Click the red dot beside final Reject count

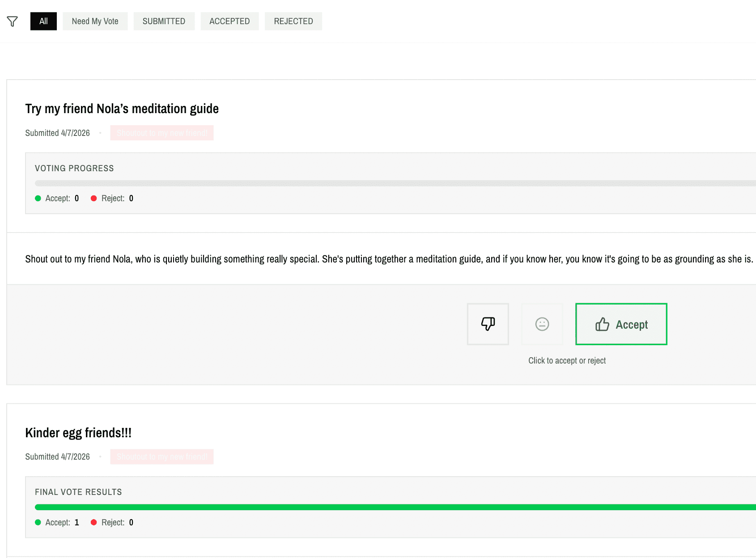[x=94, y=522]
